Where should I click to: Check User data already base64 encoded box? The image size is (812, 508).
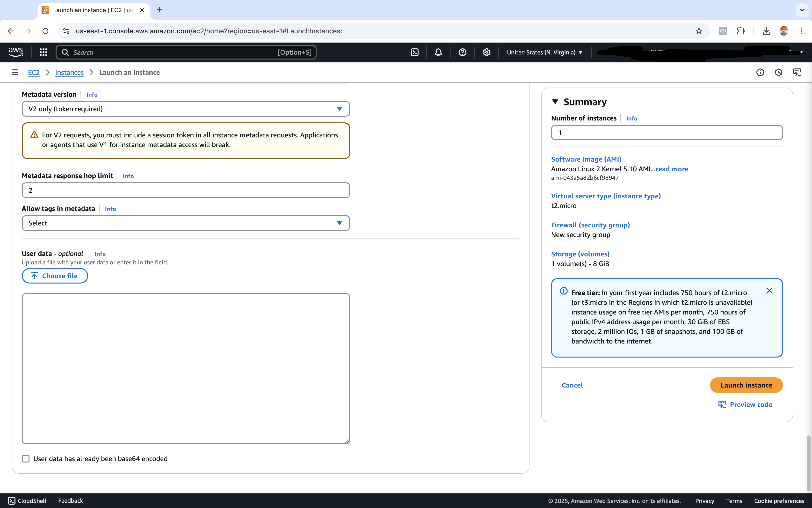pos(26,459)
